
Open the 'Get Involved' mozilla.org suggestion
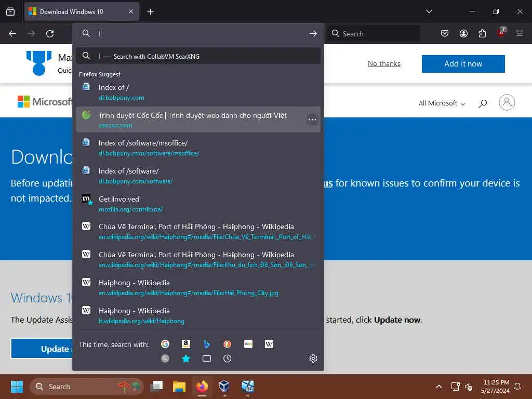198,204
